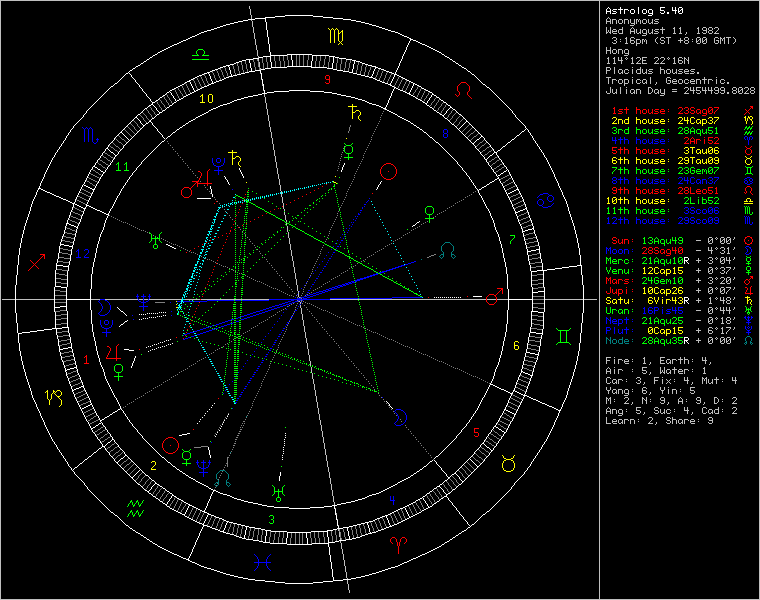Select the blue Scorpio glyph on the zodiac ring
Image resolution: width=760 pixels, height=600 pixels.
[91, 136]
